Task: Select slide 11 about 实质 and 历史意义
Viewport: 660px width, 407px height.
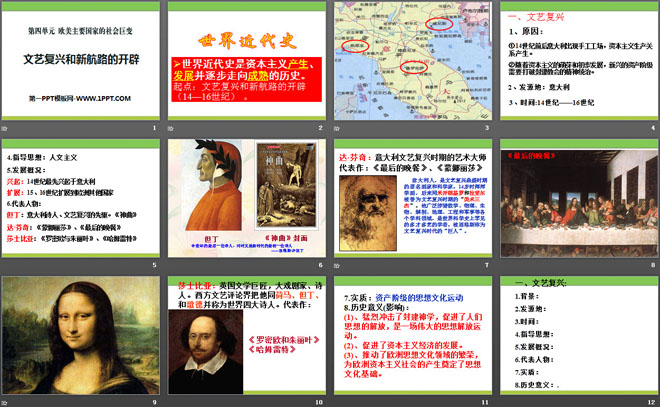Action: pyautogui.click(x=413, y=335)
